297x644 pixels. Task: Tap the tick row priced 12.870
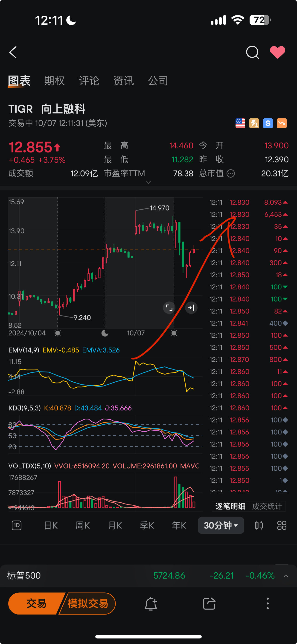pos(248,360)
